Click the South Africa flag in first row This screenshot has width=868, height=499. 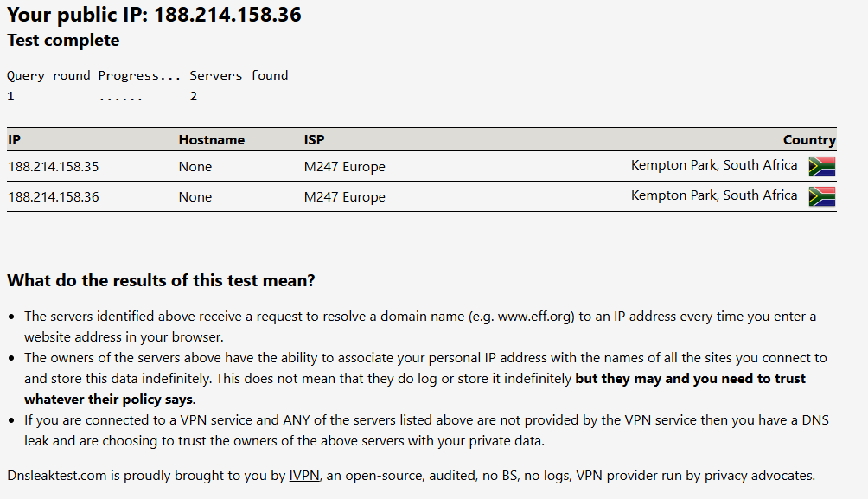click(x=821, y=166)
